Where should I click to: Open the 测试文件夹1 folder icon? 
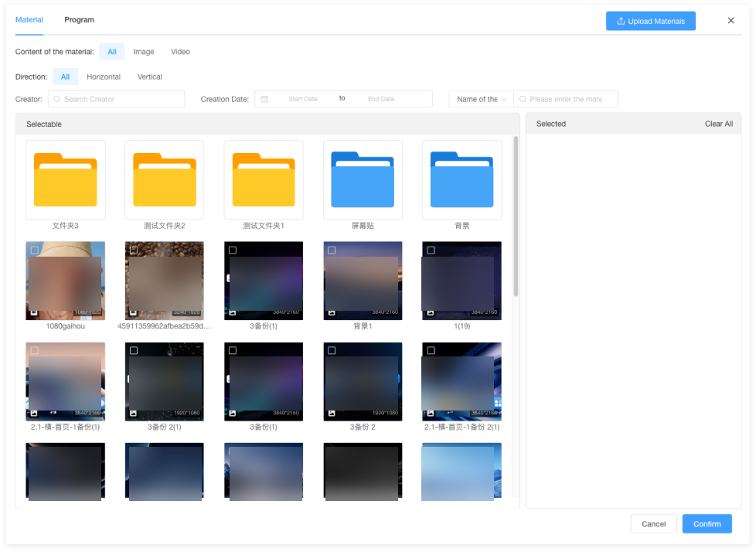pyautogui.click(x=264, y=180)
